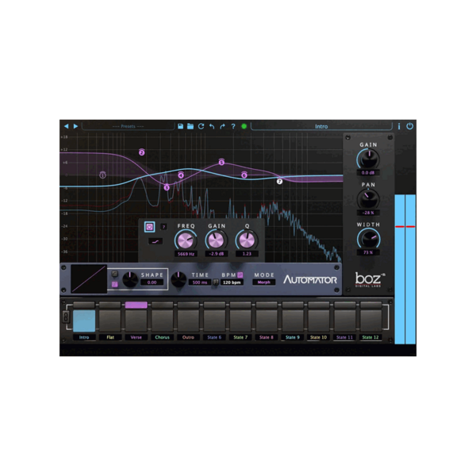Click the band Q knob
476x476 pixels.
(247, 240)
